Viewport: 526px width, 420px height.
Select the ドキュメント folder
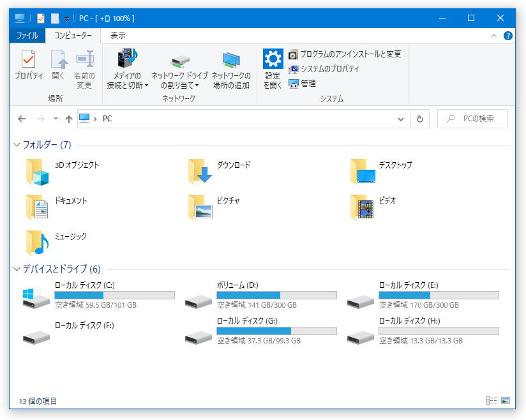[x=57, y=207]
